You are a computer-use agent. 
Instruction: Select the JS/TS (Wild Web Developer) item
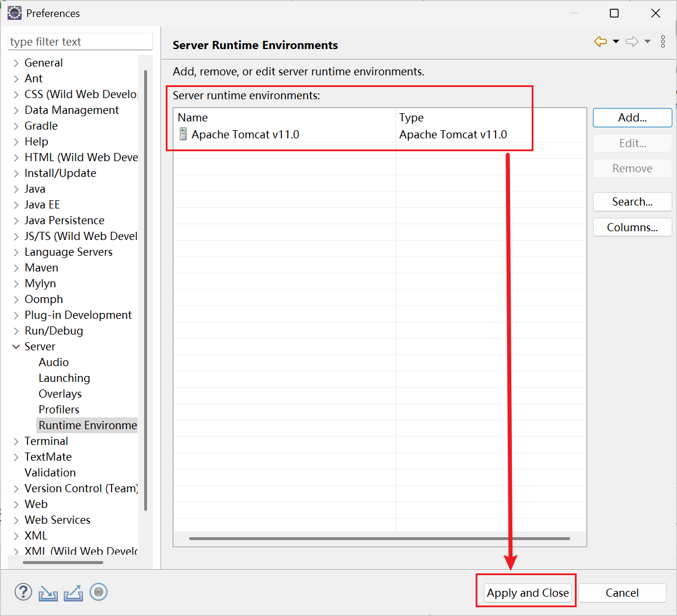pos(81,236)
